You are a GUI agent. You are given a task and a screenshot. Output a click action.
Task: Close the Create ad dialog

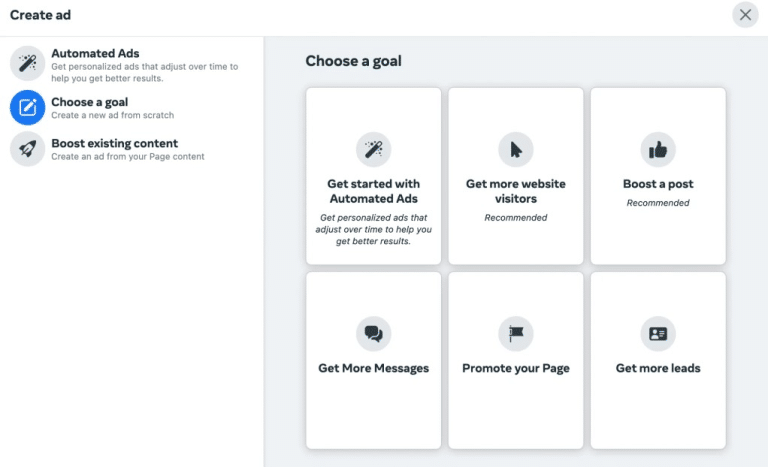pyautogui.click(x=745, y=15)
